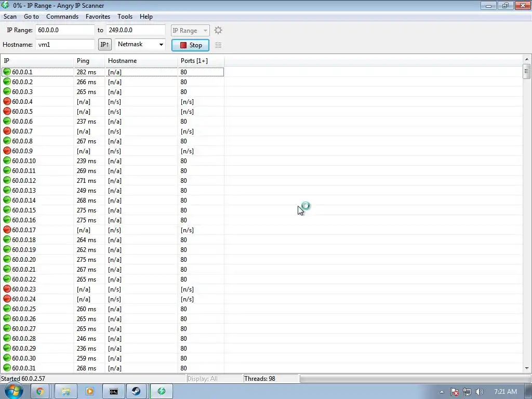Open the Select fetchers list icon
The width and height of the screenshot is (532, 399).
(x=218, y=45)
